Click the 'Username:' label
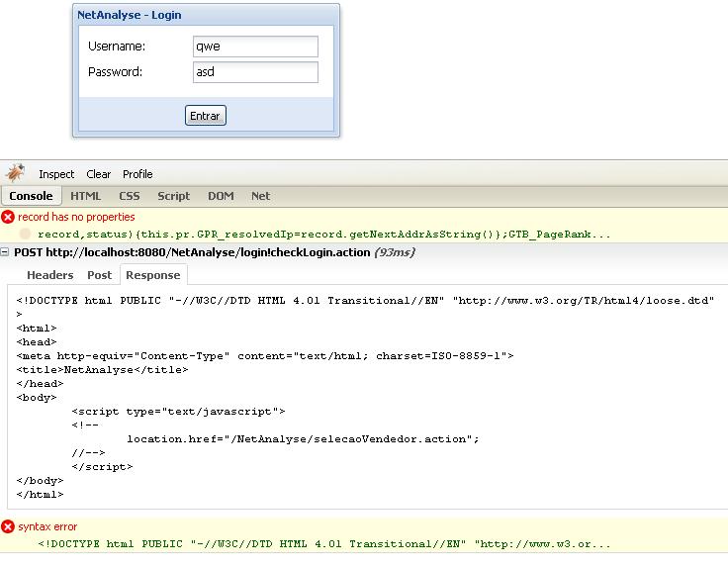Image resolution: width=728 pixels, height=568 pixels. (x=117, y=47)
